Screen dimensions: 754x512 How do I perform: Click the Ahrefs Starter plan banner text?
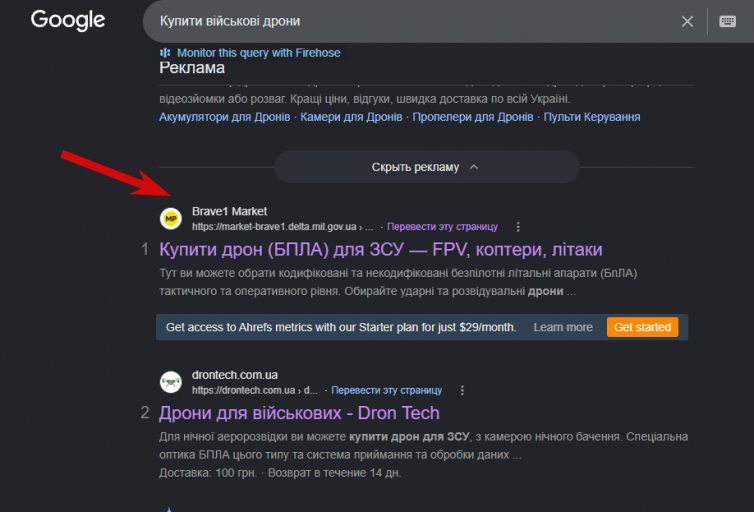point(341,327)
